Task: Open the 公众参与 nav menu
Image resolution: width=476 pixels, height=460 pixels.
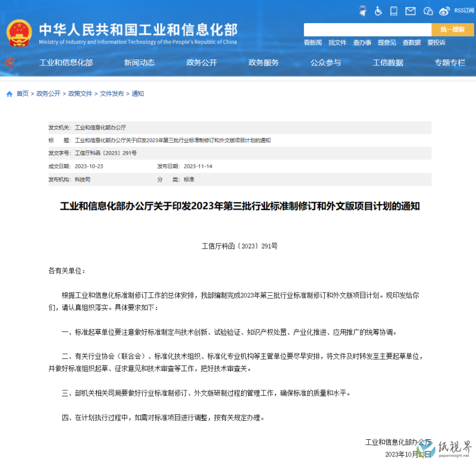Action: coord(325,62)
